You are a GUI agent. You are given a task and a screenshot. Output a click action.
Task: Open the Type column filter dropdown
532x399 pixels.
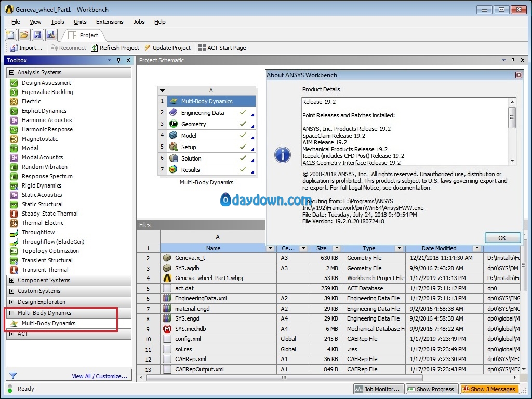coord(399,248)
